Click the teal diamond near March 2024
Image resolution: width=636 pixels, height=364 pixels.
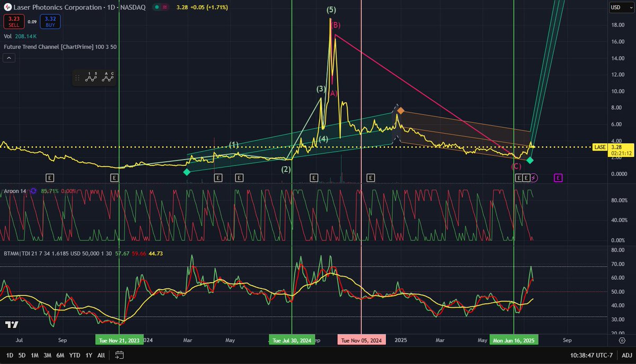187,172
